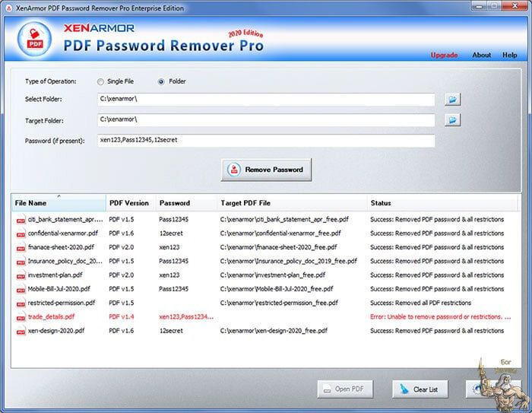The height and width of the screenshot is (413, 532).
Task: Click PDF v1.4 version cell
Action: (x=121, y=317)
